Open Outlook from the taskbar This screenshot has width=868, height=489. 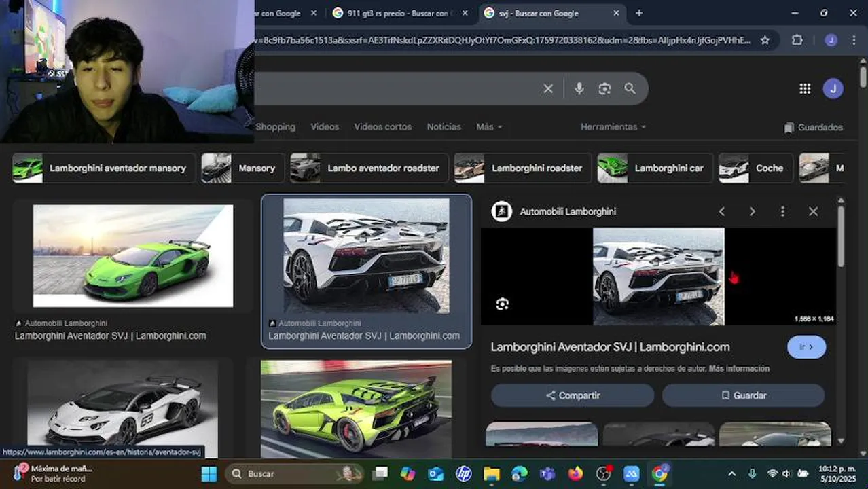point(435,473)
